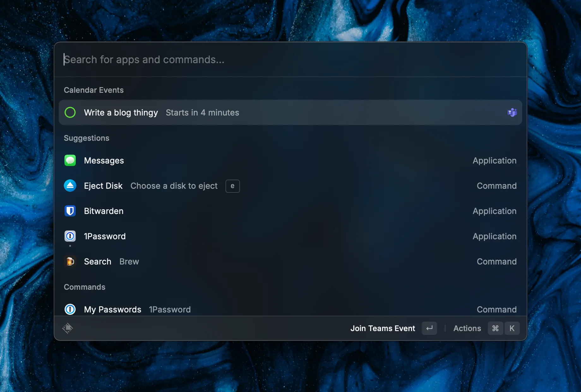Select the Write a blog thingy event
Viewport: 581px width, 392px height.
[121, 113]
